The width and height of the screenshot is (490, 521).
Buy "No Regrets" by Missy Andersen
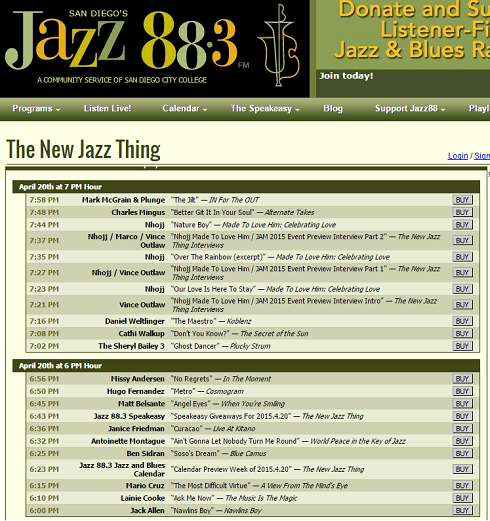(x=462, y=379)
